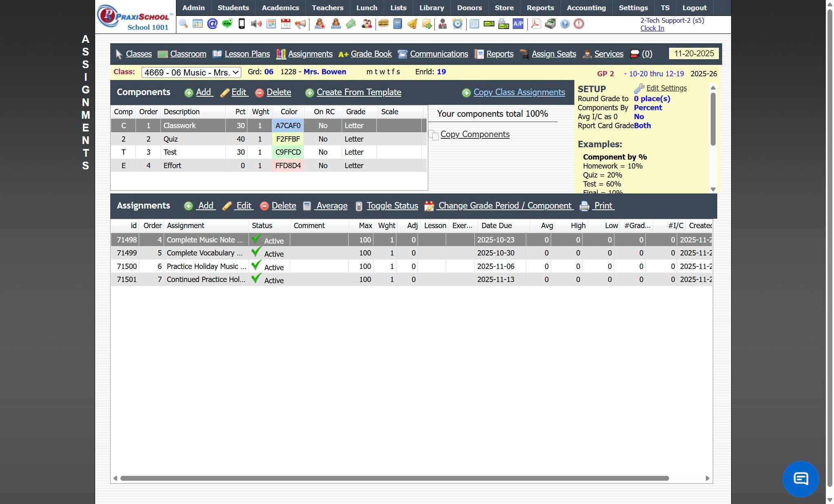Click the Clock In link
This screenshot has height=504, width=834.
click(x=652, y=28)
